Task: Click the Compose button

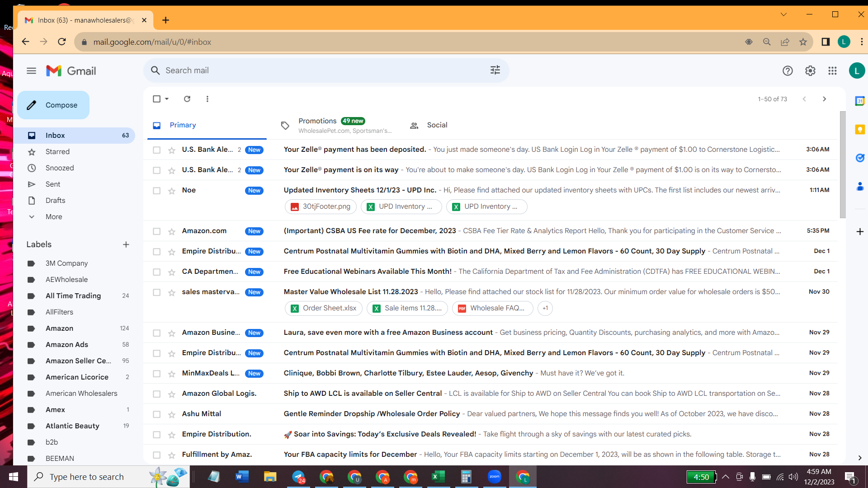Action: coord(53,105)
